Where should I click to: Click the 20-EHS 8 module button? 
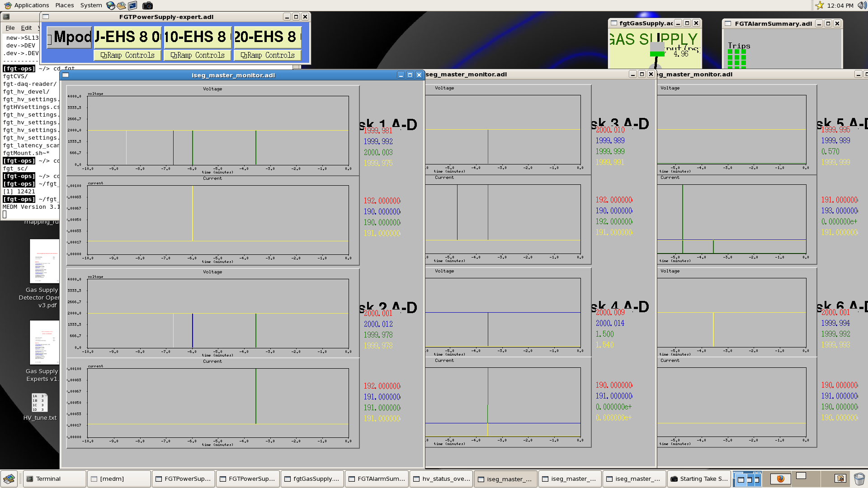(268, 37)
